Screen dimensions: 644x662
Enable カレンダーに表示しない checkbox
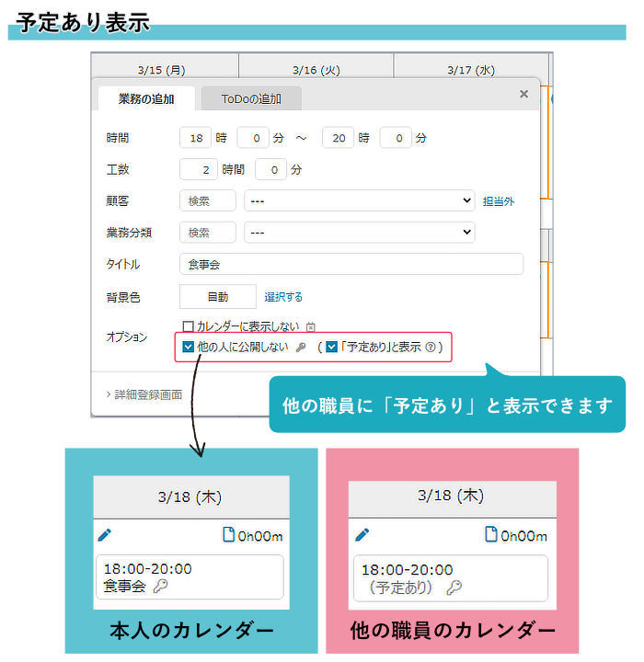[x=189, y=326]
